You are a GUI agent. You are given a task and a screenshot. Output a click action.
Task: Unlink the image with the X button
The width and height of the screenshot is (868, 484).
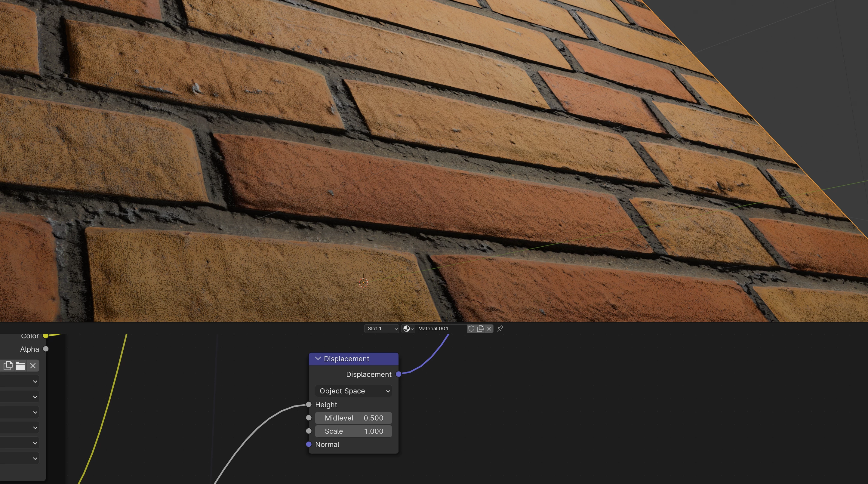pyautogui.click(x=33, y=366)
